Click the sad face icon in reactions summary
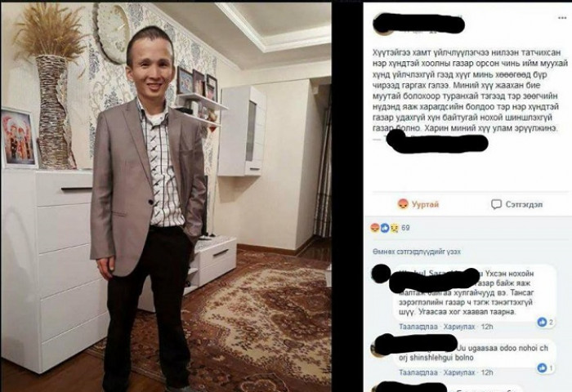 coord(395,228)
